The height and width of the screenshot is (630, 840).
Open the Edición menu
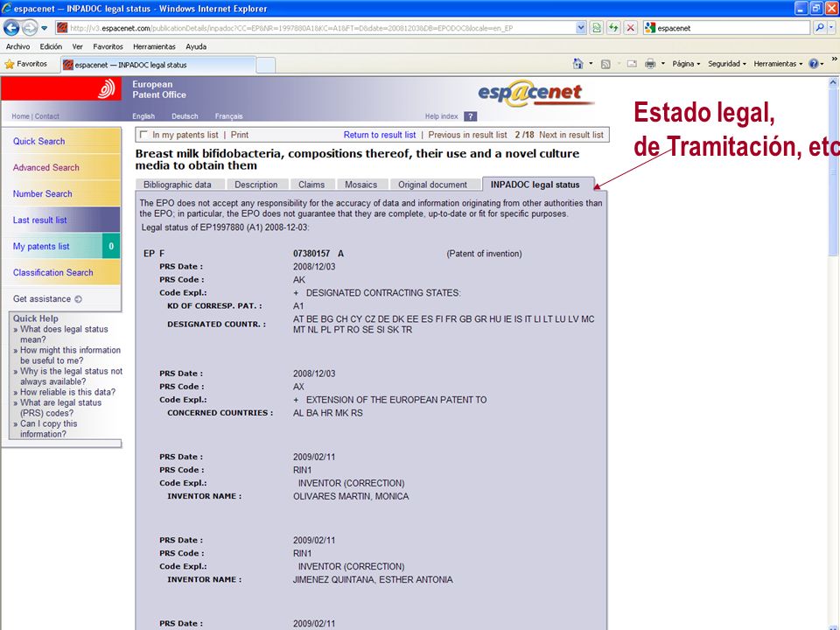51,46
